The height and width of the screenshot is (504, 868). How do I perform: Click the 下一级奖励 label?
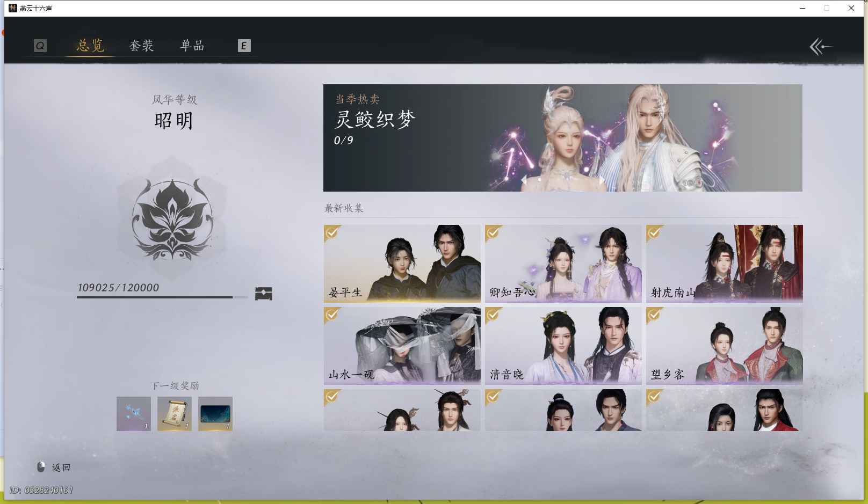(x=175, y=386)
